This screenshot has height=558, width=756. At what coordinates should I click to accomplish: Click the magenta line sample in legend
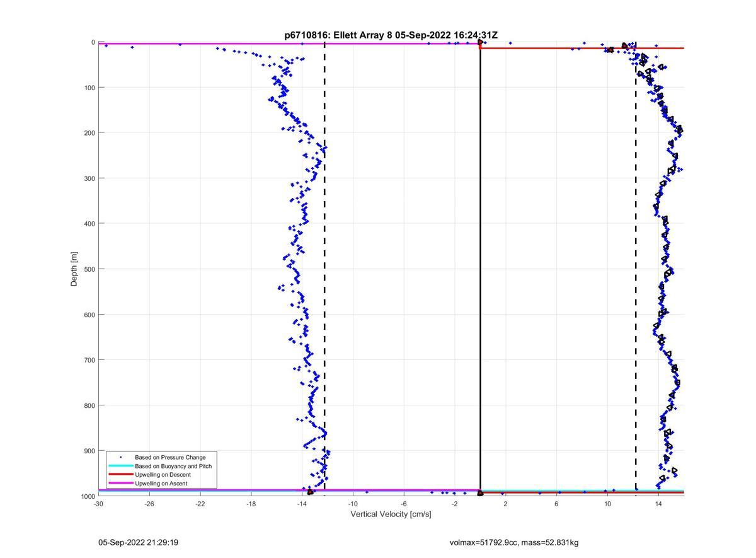pos(120,484)
